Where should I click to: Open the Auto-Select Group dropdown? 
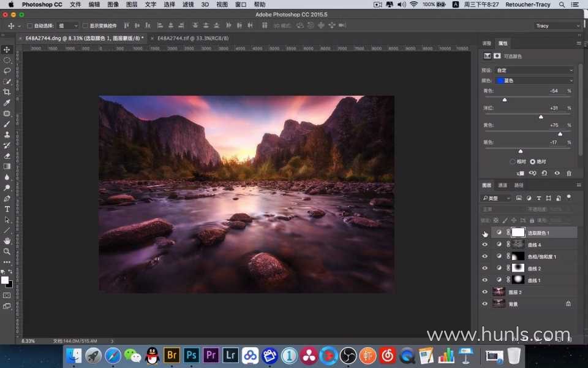click(68, 26)
